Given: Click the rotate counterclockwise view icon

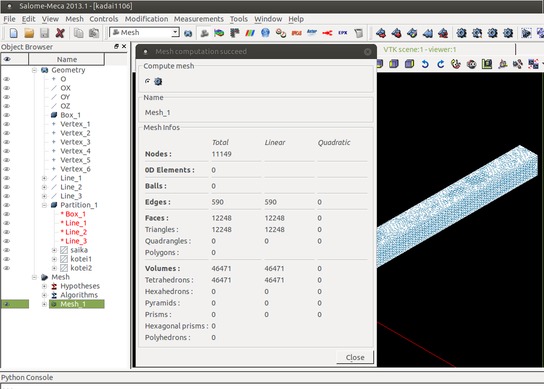Looking at the screenshot, I should pyautogui.click(x=425, y=64).
